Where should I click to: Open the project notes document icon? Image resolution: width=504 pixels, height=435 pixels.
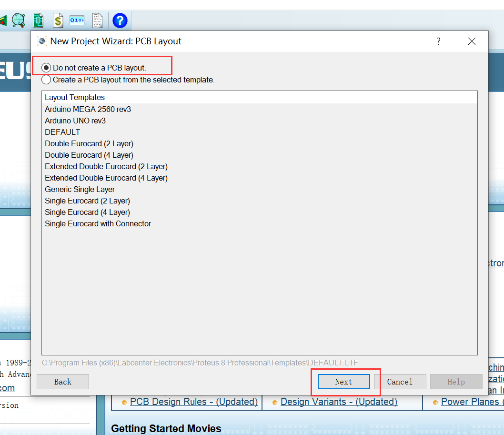(97, 20)
